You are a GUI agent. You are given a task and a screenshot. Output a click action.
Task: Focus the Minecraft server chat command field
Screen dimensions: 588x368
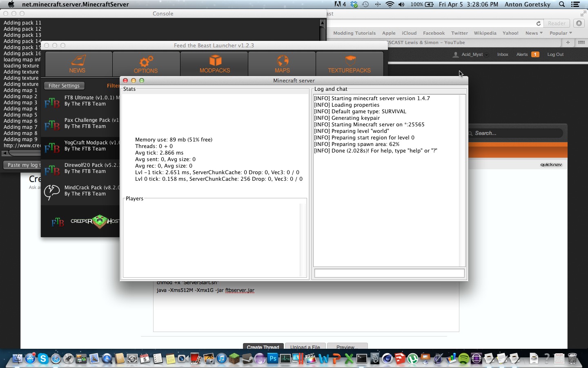389,273
